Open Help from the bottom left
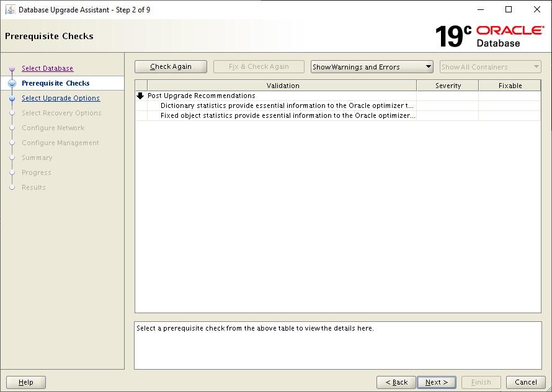552x392 pixels. click(x=25, y=382)
